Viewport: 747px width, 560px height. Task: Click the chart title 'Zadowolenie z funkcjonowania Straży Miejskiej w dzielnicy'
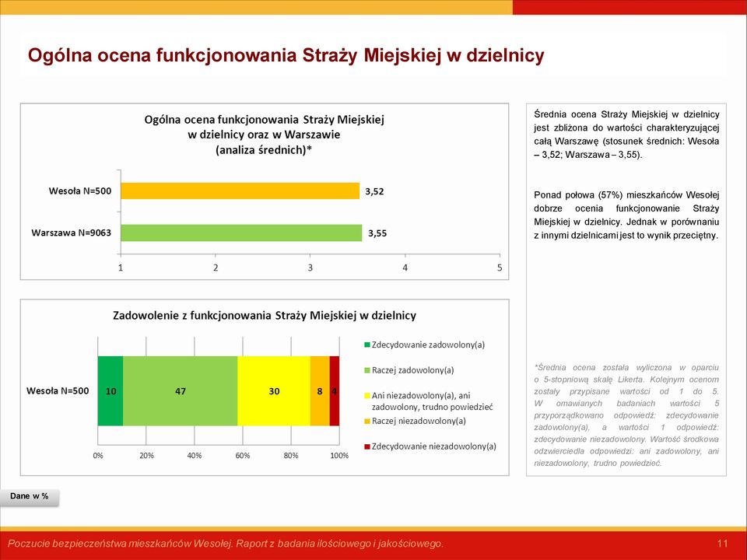[x=265, y=315]
